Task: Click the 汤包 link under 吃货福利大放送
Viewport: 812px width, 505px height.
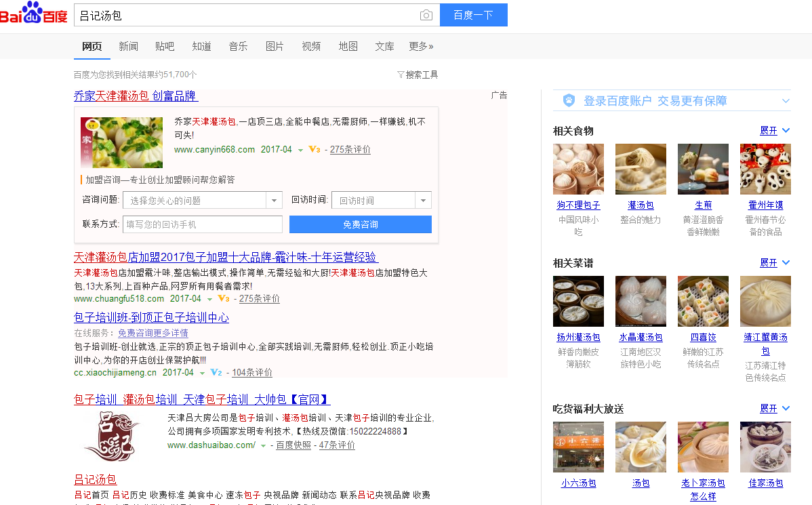Action: pyautogui.click(x=641, y=483)
